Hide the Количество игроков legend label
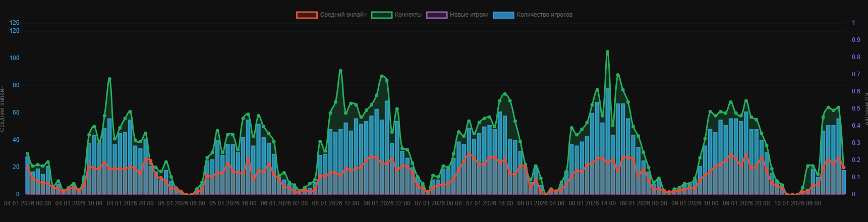This screenshot has width=868, height=222. tap(544, 15)
